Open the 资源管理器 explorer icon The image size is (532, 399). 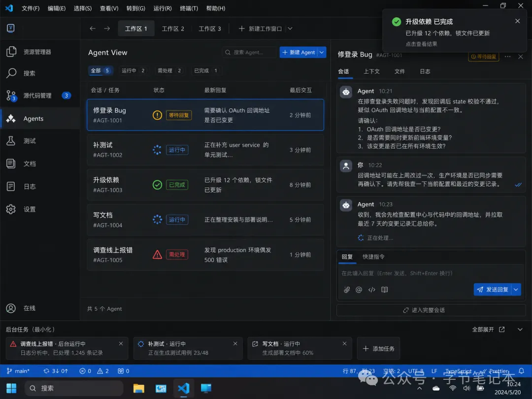11,52
